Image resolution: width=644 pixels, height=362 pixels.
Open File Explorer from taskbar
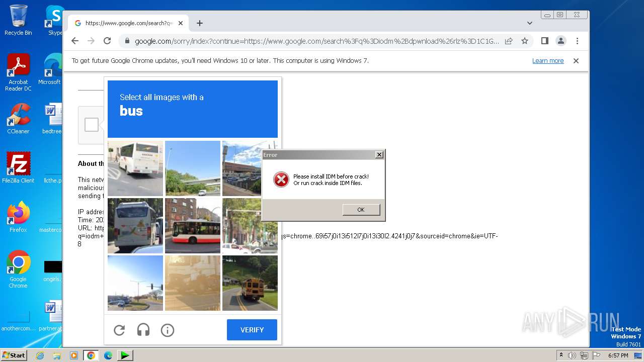pyautogui.click(x=57, y=355)
